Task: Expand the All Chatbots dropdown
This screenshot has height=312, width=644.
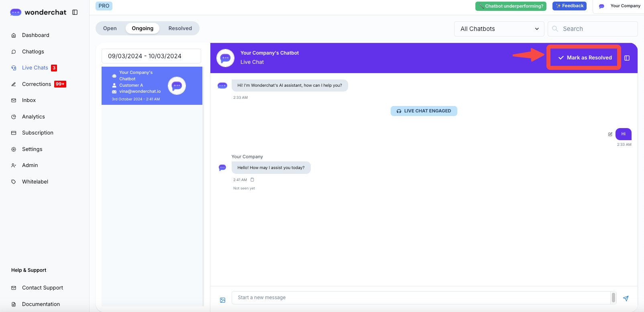Action: click(x=499, y=29)
